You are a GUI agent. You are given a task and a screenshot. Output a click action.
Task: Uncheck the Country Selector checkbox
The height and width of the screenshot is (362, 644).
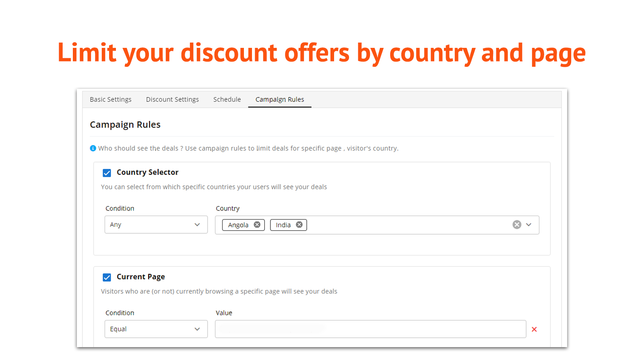107,173
